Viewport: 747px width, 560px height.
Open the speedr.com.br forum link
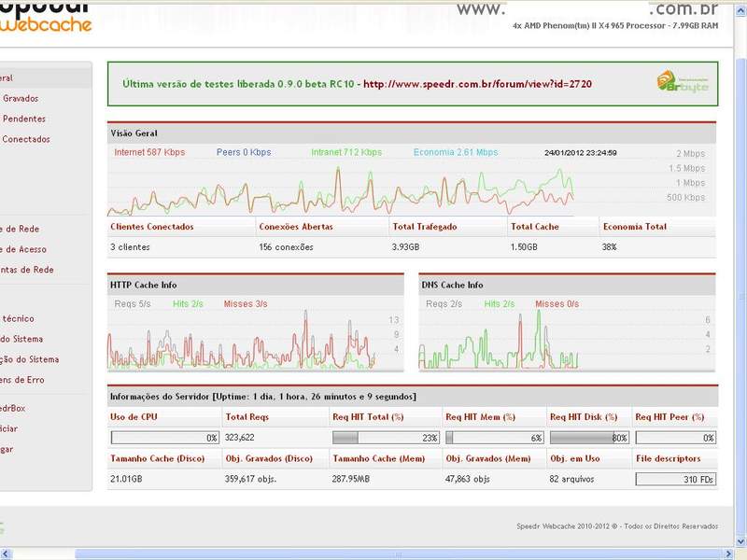tap(477, 84)
